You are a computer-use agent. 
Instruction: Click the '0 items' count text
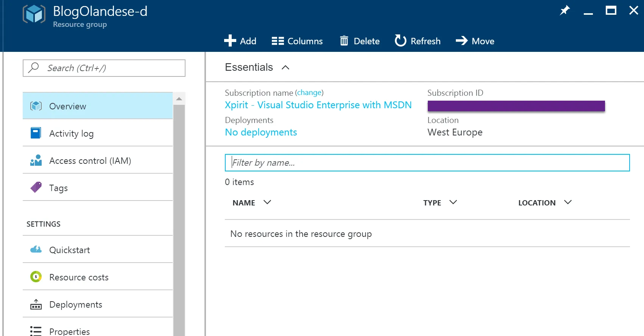click(239, 182)
